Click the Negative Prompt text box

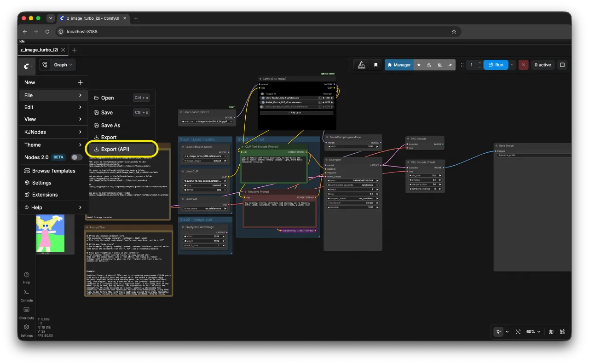point(279,214)
